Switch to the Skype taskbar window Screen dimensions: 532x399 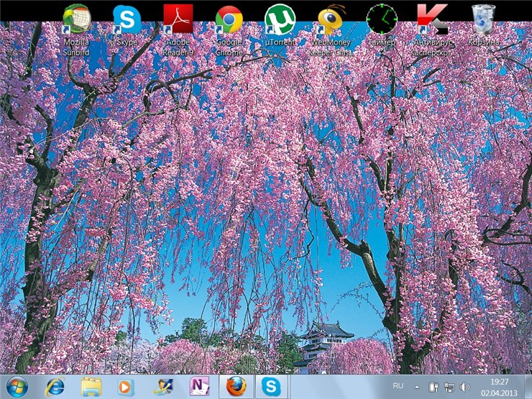[271, 387]
